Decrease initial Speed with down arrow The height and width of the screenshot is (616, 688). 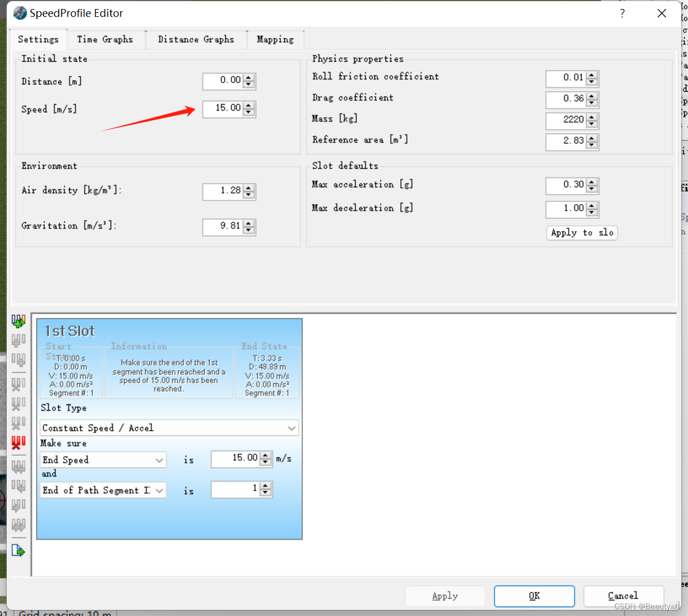pyautogui.click(x=249, y=112)
